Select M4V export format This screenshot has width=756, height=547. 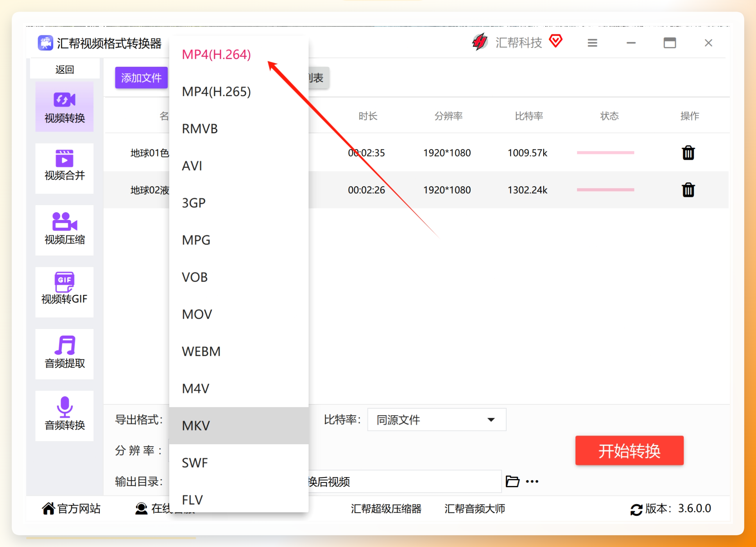(x=239, y=388)
